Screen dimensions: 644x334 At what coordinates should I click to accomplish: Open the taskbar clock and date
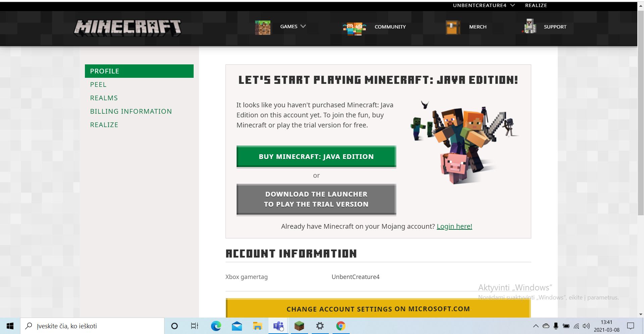point(607,326)
